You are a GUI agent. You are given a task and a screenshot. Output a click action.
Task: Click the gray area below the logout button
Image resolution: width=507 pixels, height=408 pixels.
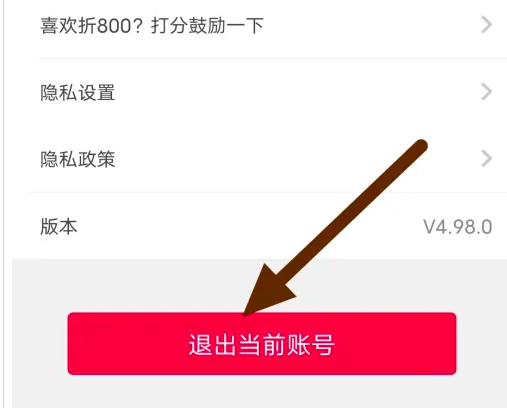tap(262, 392)
